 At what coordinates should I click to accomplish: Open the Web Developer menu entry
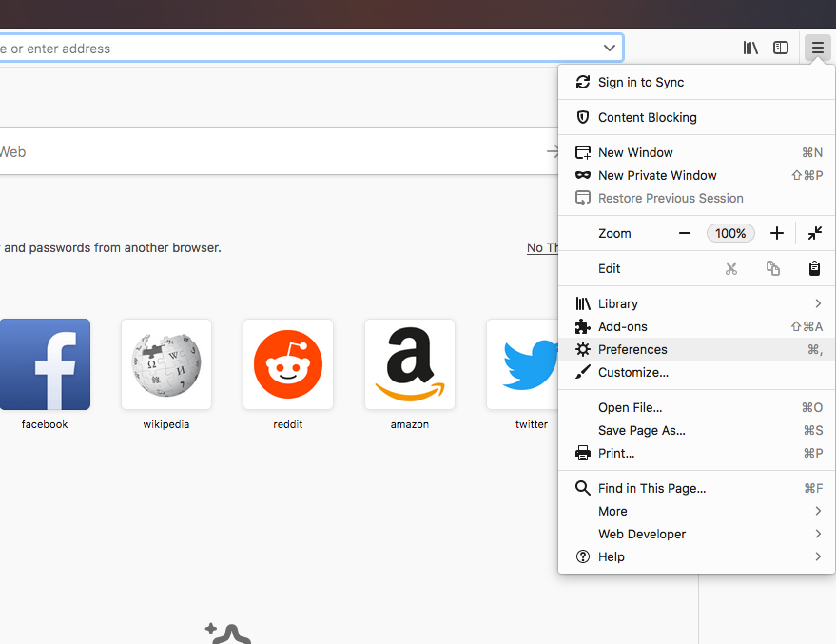[x=696, y=535]
